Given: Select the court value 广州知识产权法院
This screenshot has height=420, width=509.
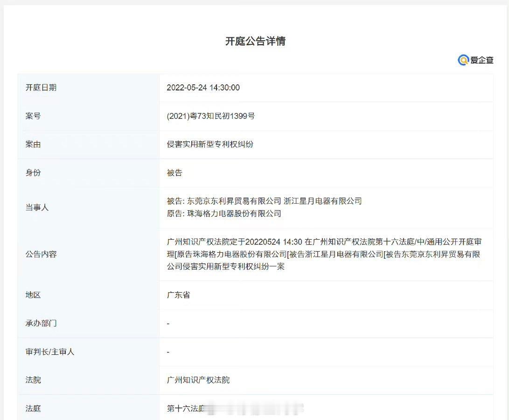Looking at the screenshot, I should [x=198, y=380].
